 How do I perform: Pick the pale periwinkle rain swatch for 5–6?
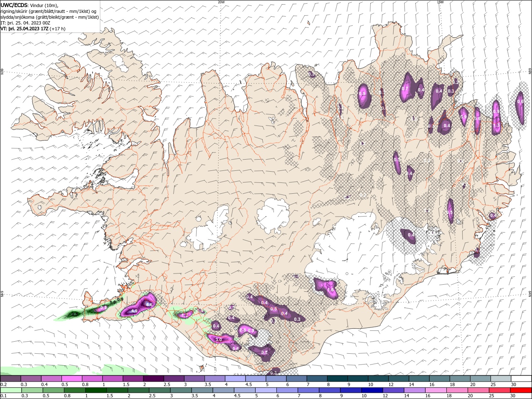(x=266, y=390)
